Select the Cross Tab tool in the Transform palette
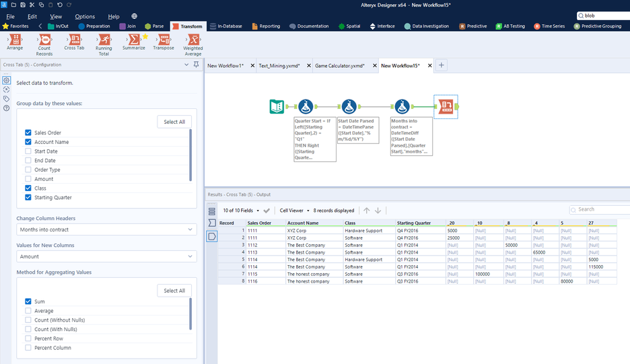 click(x=74, y=41)
